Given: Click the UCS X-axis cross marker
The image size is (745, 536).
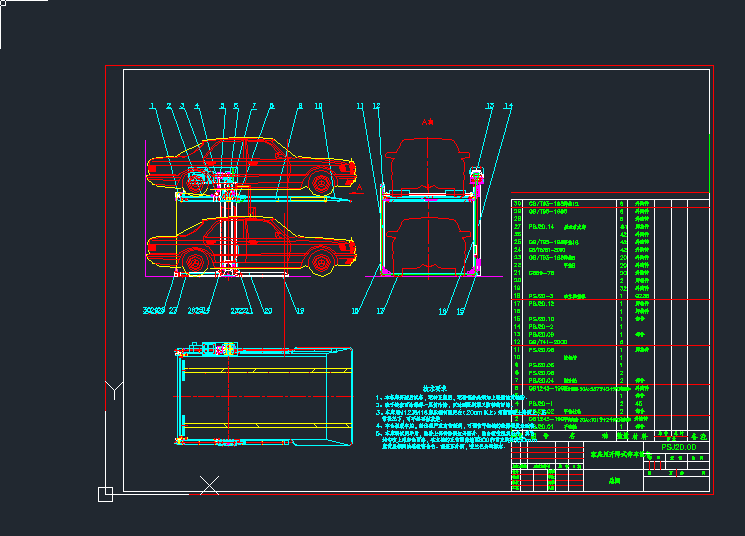Looking at the screenshot, I should tap(210, 487).
